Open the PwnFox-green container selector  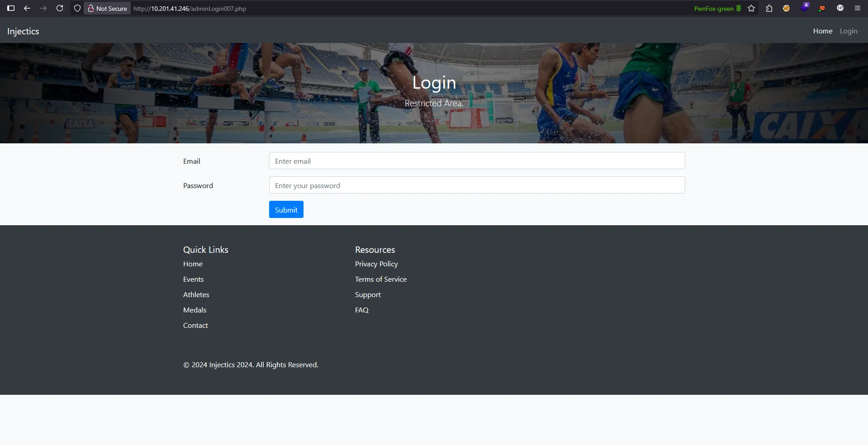click(717, 8)
